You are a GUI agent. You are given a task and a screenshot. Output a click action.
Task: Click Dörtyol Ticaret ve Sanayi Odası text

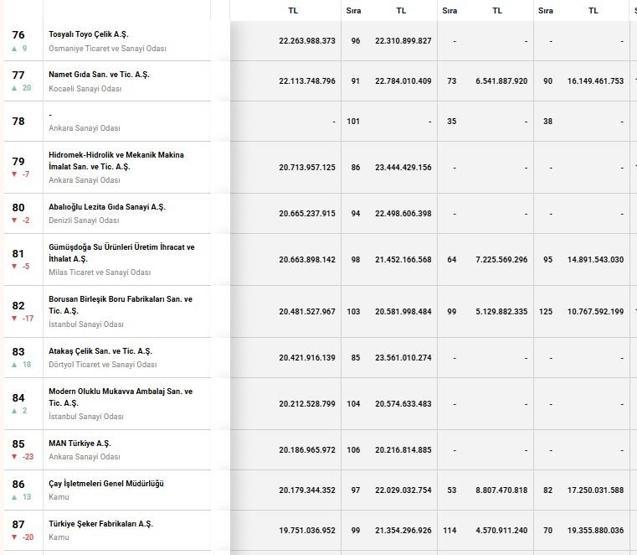102,365
